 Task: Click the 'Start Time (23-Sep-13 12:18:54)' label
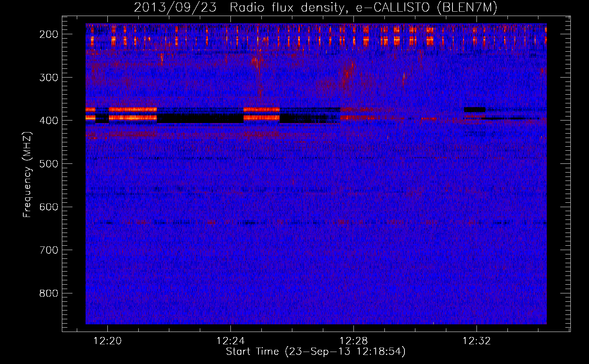click(x=316, y=352)
